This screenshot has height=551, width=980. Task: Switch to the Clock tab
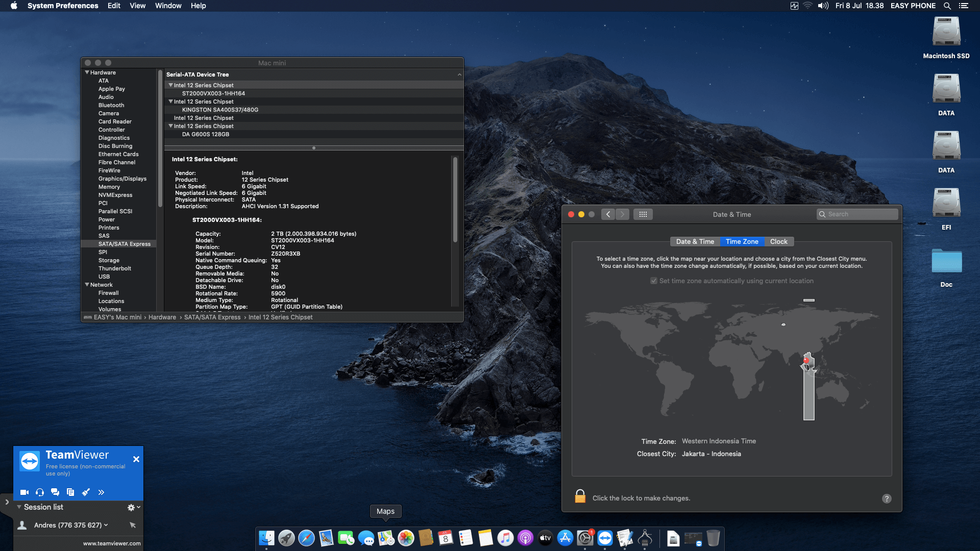pyautogui.click(x=778, y=242)
